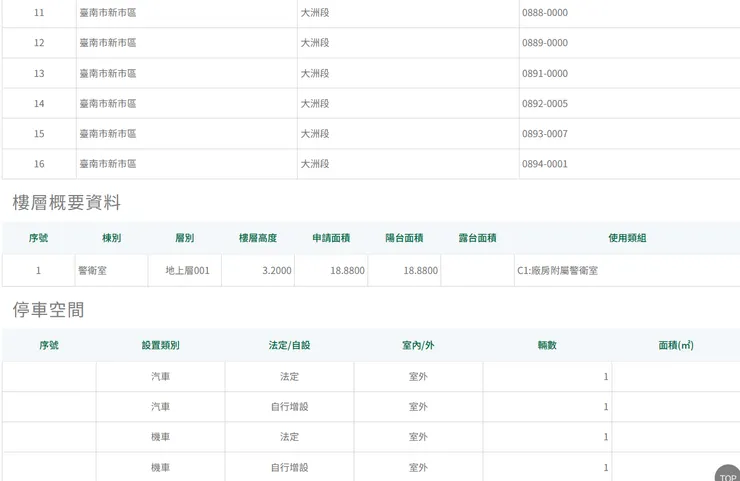The height and width of the screenshot is (481, 740).
Task: Click the 使用類組 column header
Action: coord(627,238)
